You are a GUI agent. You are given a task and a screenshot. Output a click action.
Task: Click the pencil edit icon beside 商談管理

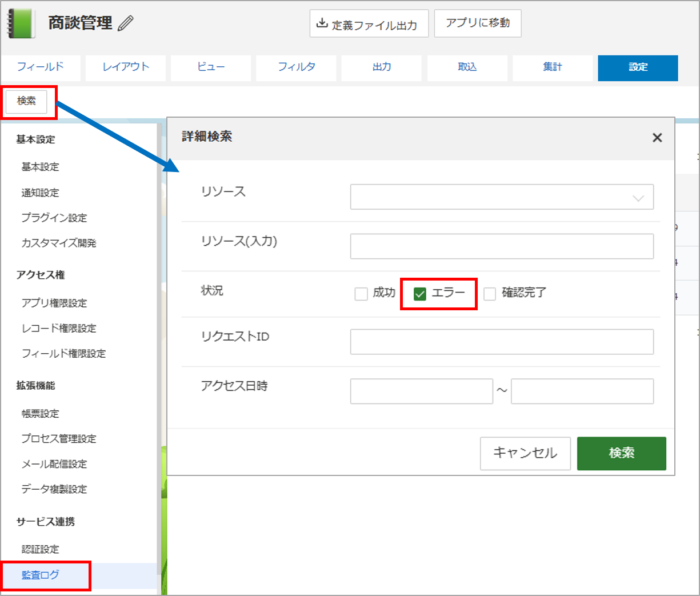coord(125,24)
